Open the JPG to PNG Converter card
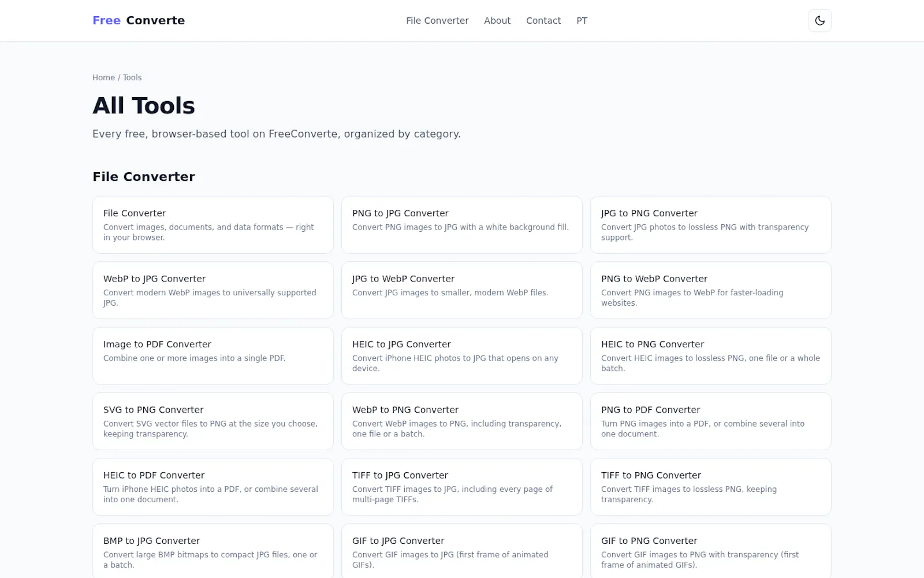 click(x=711, y=225)
